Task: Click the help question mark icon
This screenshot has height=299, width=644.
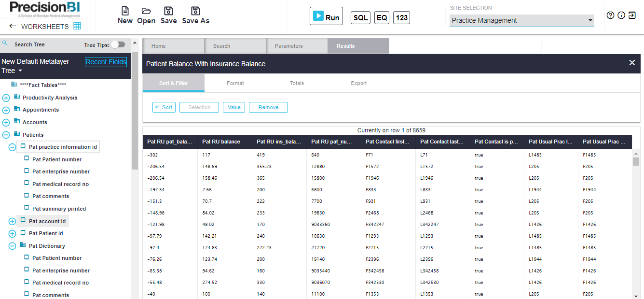Action: coord(610,15)
